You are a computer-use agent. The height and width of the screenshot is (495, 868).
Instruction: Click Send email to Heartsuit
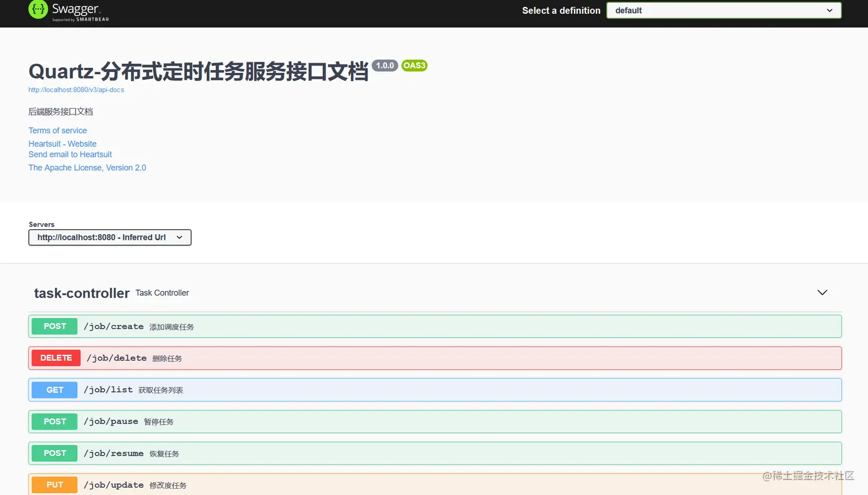[x=70, y=154]
